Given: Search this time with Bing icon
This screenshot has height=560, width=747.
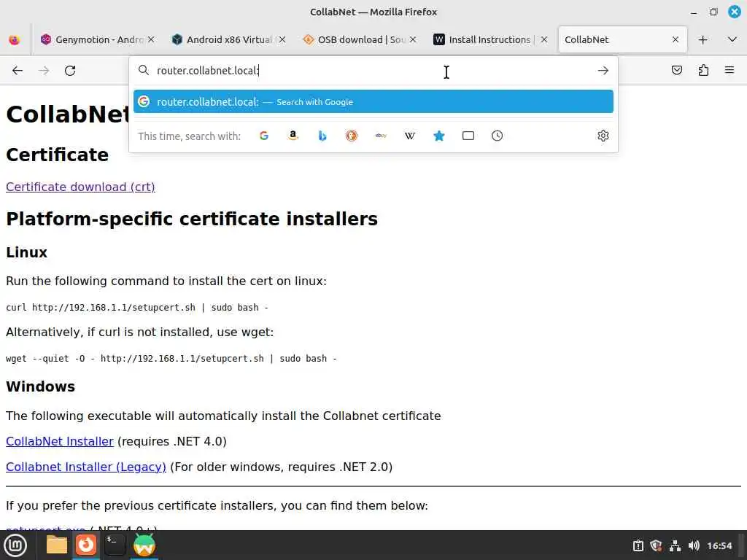Looking at the screenshot, I should 322,136.
